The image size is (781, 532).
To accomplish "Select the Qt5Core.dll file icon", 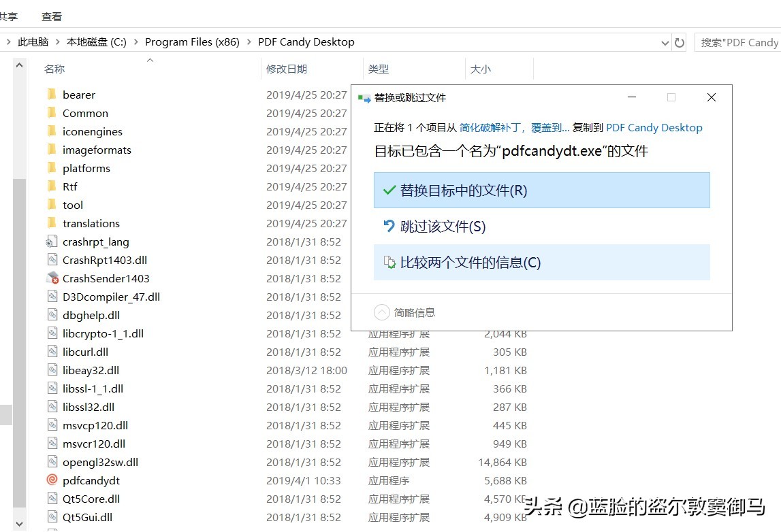I will (x=52, y=499).
